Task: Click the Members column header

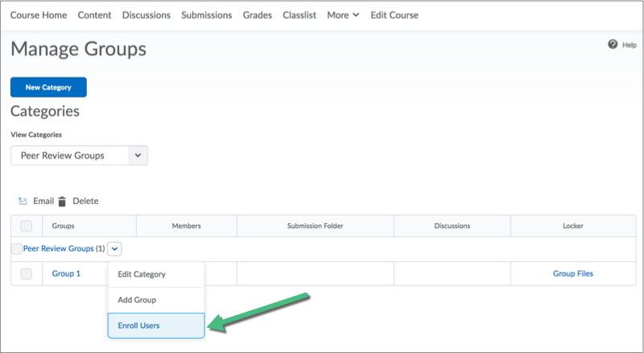Action: 187,226
